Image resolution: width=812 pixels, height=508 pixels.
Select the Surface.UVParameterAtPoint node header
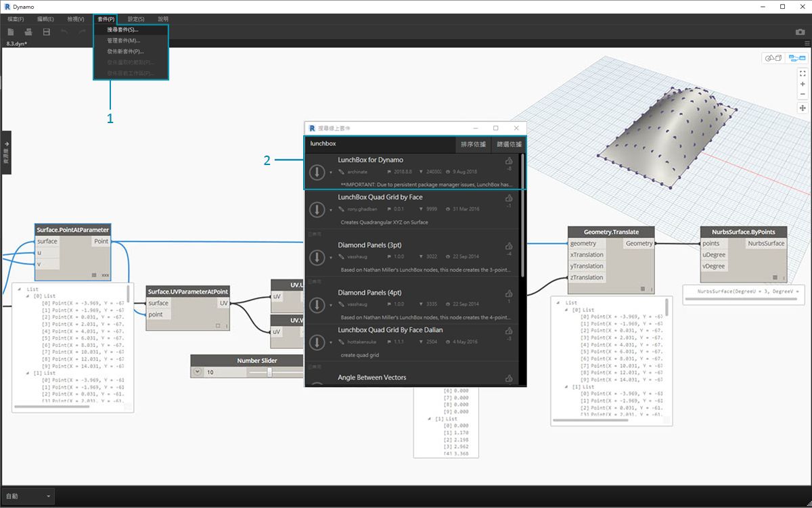pos(188,292)
